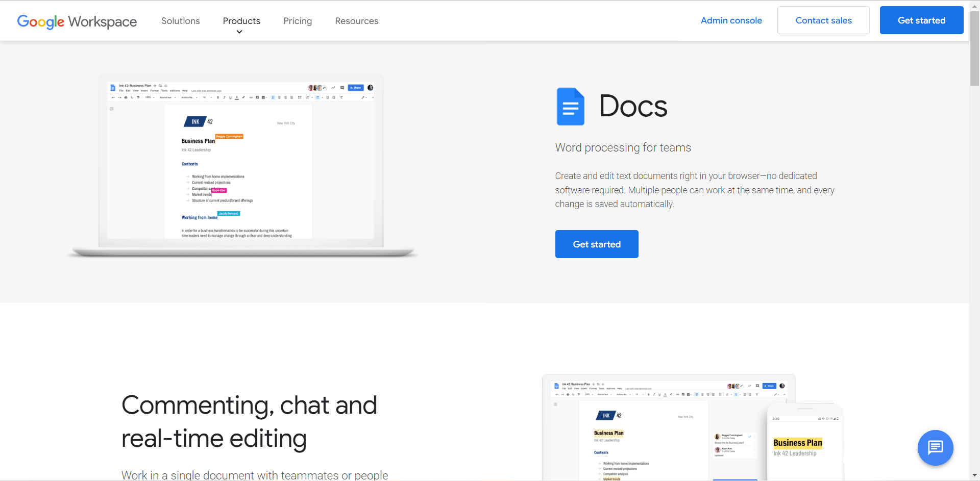Expand the Products dropdown chevron
This screenshot has height=481, width=980.
tap(239, 32)
